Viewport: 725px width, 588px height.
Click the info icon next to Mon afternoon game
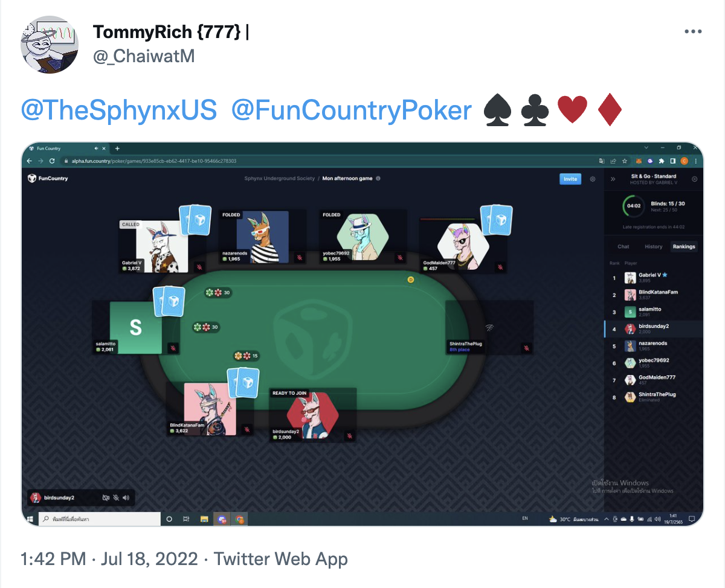pyautogui.click(x=378, y=179)
